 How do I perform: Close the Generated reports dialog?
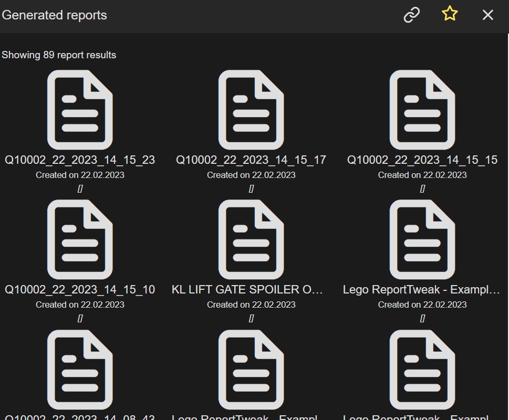click(x=487, y=15)
